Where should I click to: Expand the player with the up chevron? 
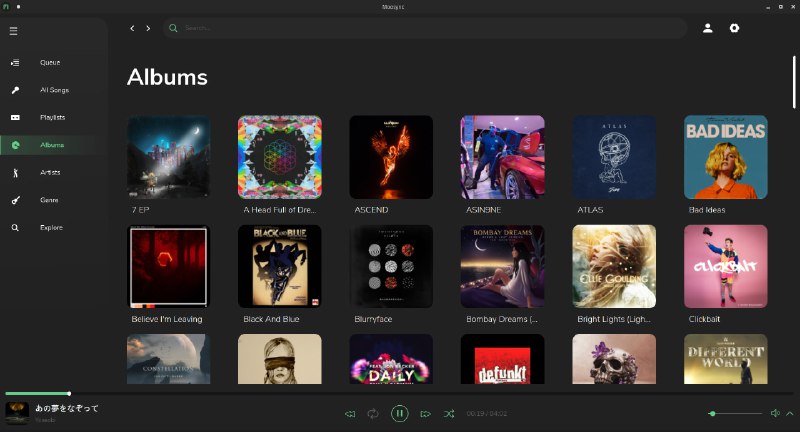pyautogui.click(x=789, y=413)
